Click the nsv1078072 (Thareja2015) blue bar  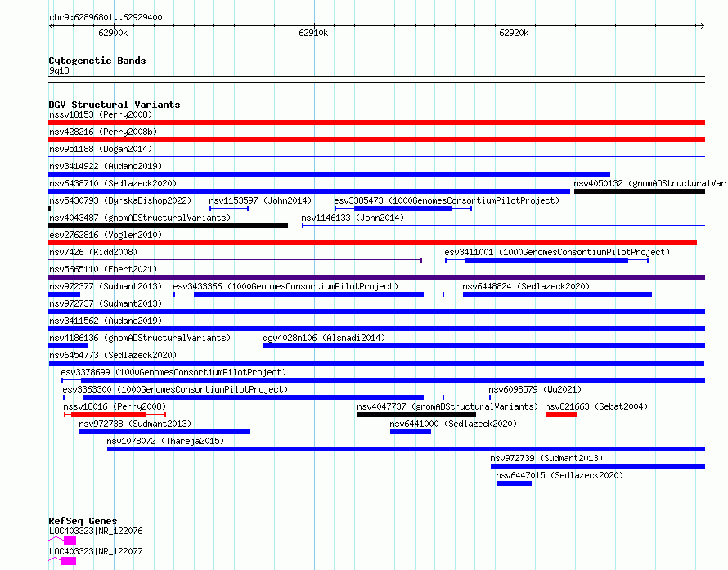[407, 449]
